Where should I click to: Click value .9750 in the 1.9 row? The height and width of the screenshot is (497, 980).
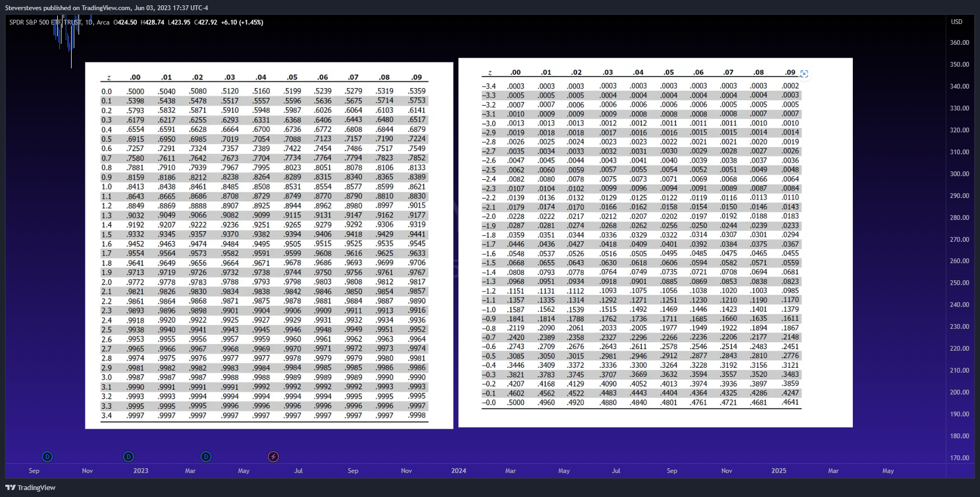pyautogui.click(x=323, y=273)
